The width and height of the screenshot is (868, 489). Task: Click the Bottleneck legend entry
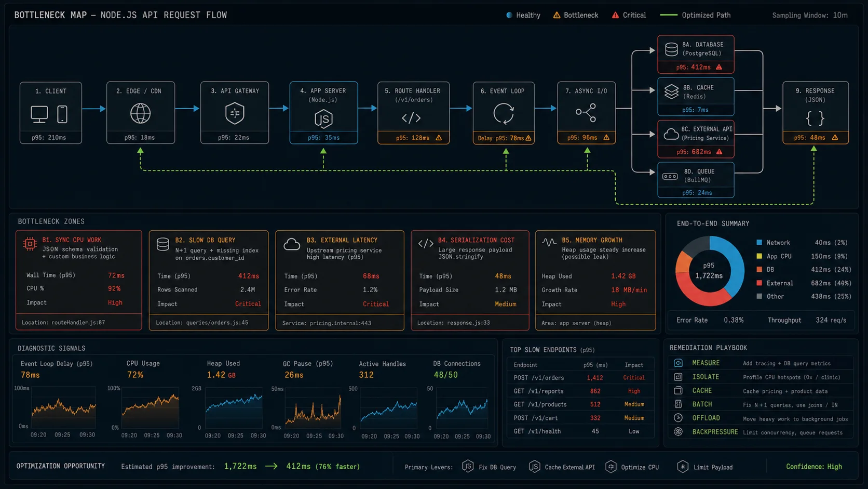(x=575, y=15)
